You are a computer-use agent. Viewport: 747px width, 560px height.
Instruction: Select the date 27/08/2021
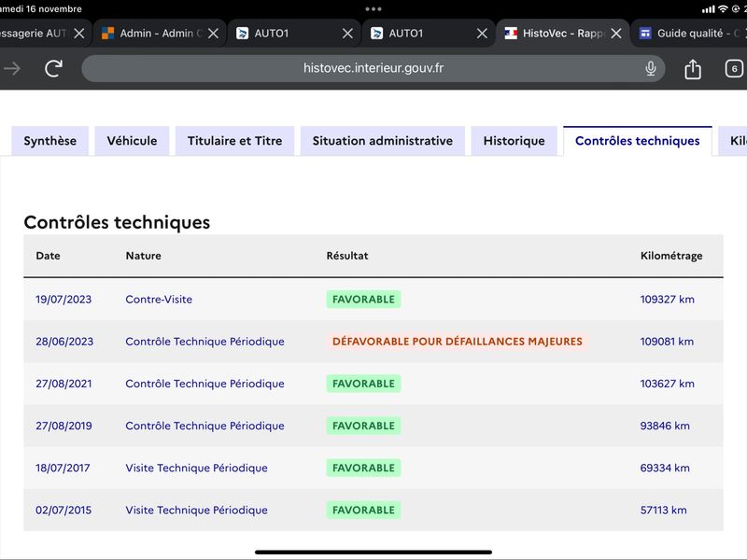[63, 384]
